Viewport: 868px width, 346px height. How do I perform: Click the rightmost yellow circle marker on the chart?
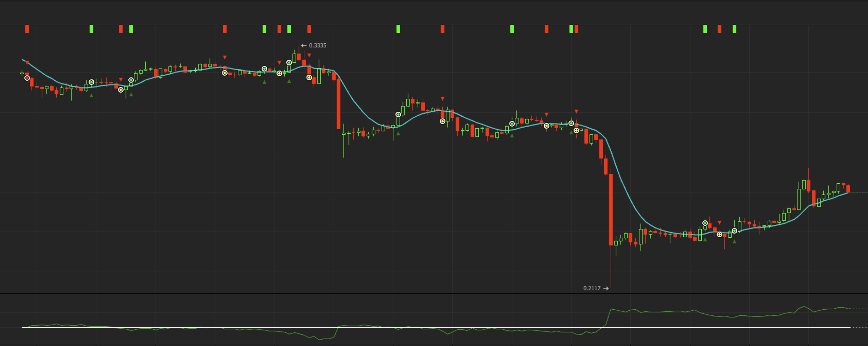point(719,234)
